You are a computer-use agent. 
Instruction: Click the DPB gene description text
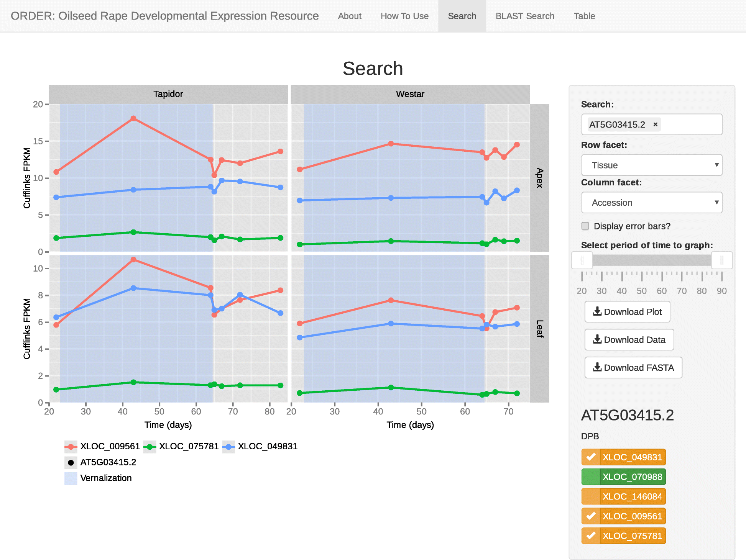point(590,436)
